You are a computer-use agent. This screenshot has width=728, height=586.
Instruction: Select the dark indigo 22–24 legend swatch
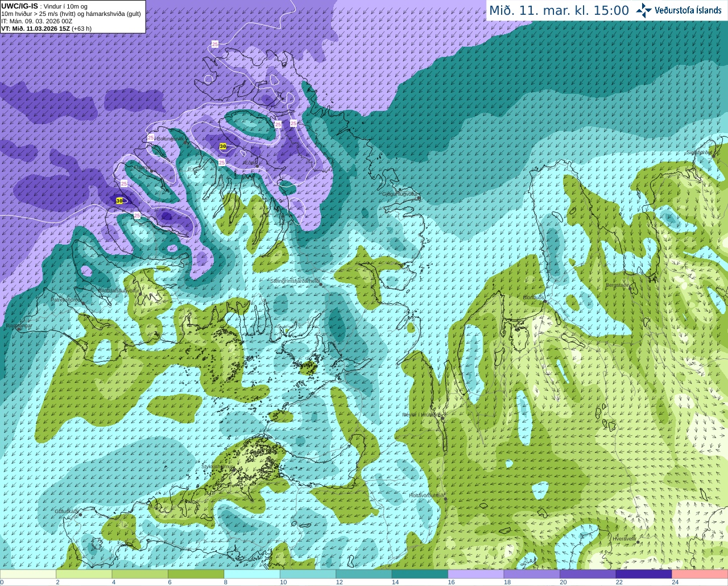coord(644,574)
